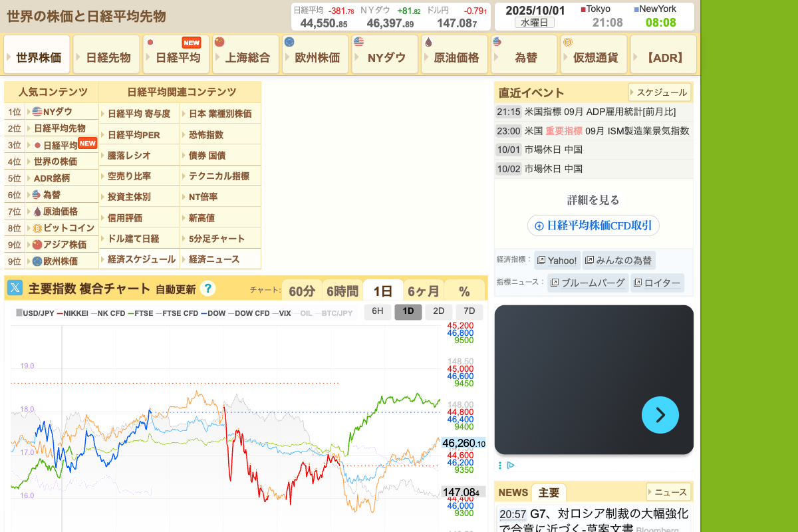Click the 46,260 price marker on chart axis
This screenshot has height=532, width=798.
[464, 444]
